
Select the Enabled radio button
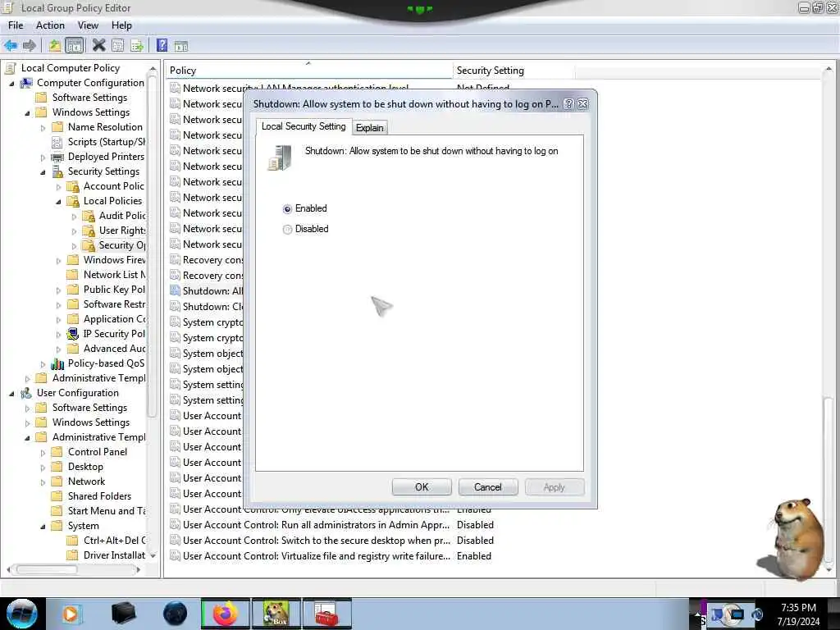288,209
